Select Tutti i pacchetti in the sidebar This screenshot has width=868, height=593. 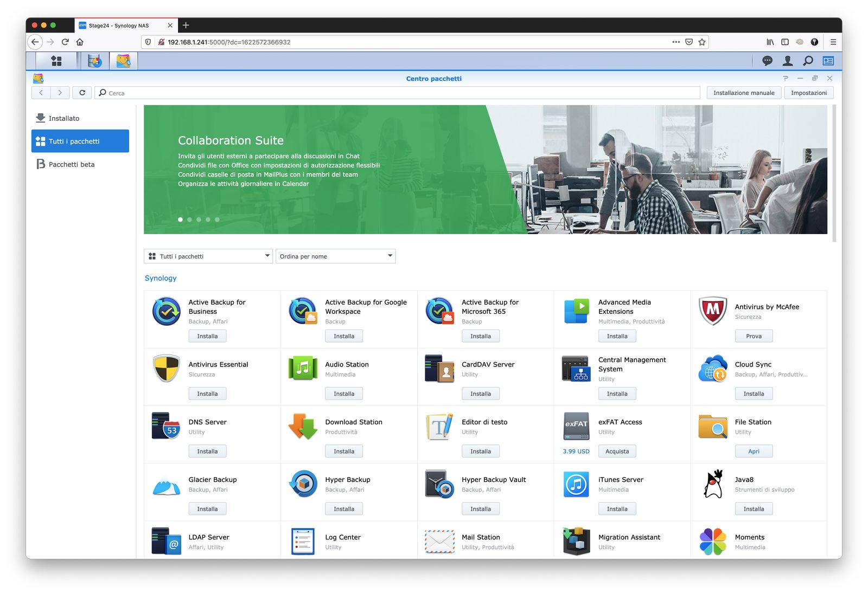pyautogui.click(x=80, y=141)
